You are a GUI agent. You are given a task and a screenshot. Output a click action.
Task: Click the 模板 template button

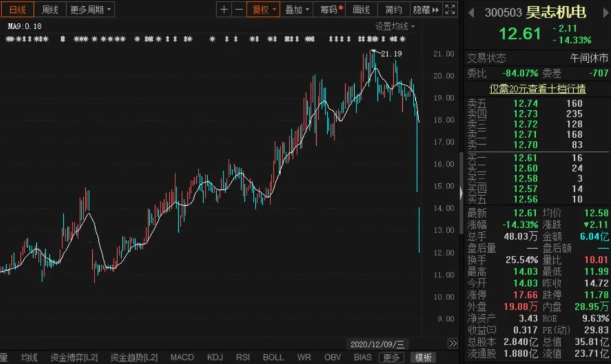click(x=423, y=357)
